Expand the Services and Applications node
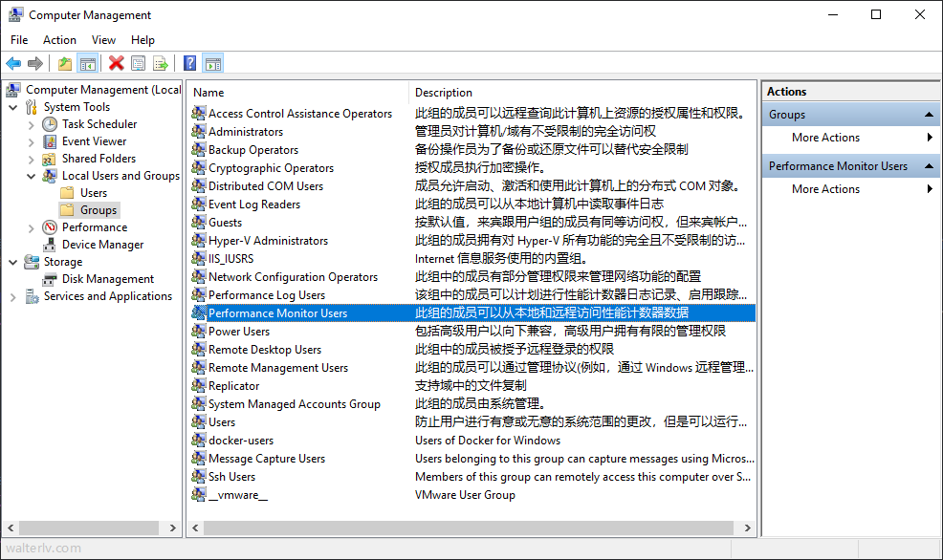 [x=13, y=296]
